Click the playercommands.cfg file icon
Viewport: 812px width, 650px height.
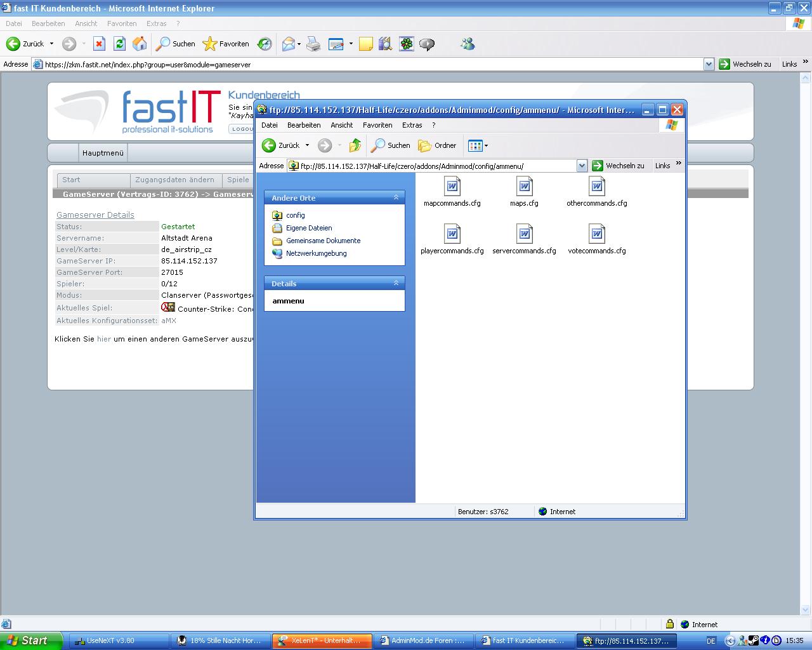click(x=452, y=234)
